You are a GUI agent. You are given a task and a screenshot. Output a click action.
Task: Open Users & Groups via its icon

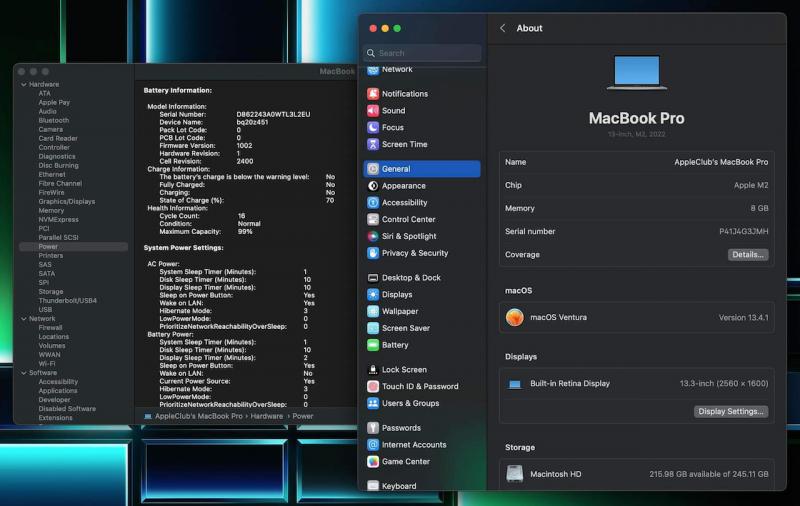click(373, 403)
